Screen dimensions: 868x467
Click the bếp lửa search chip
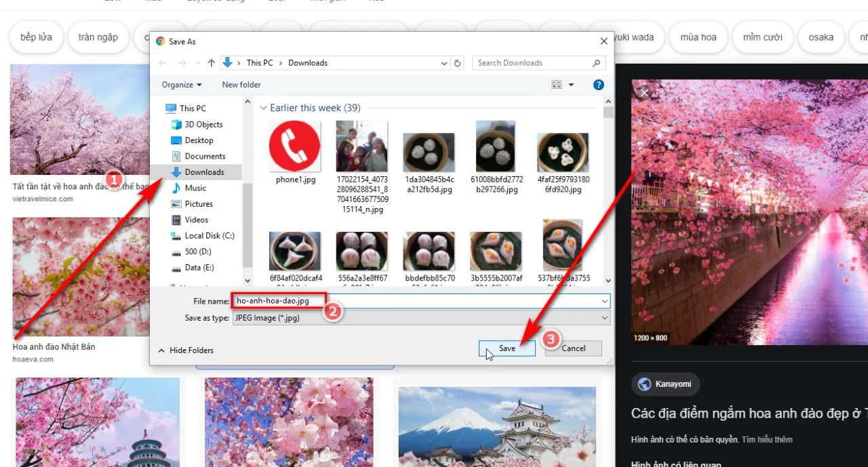pos(37,37)
